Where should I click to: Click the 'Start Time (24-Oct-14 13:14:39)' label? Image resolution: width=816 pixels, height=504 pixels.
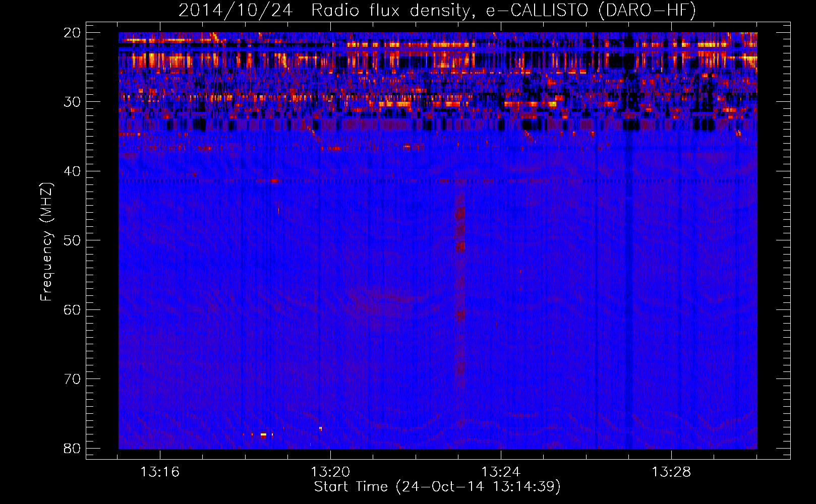pos(437,487)
